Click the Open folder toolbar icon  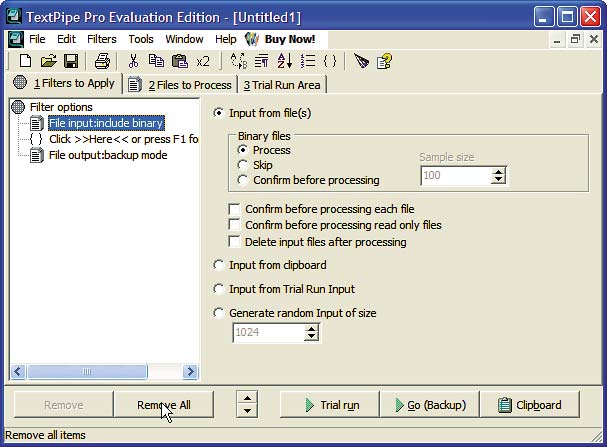click(49, 61)
